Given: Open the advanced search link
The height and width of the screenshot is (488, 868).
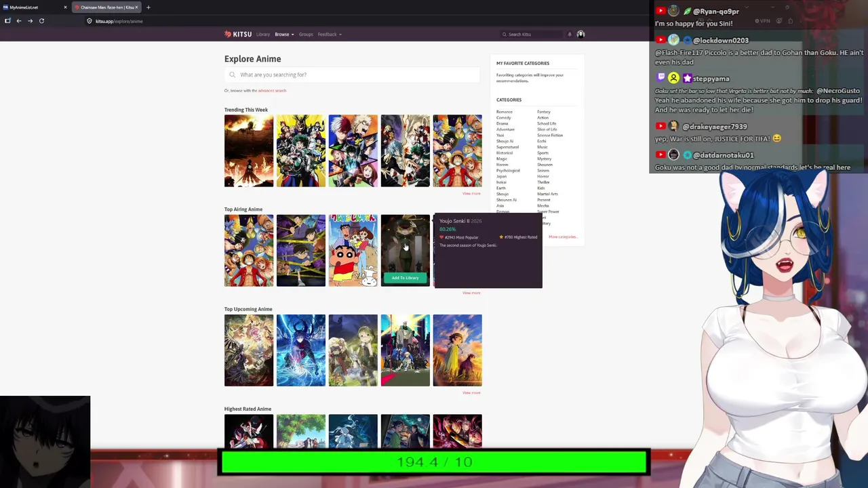Looking at the screenshot, I should (x=272, y=91).
